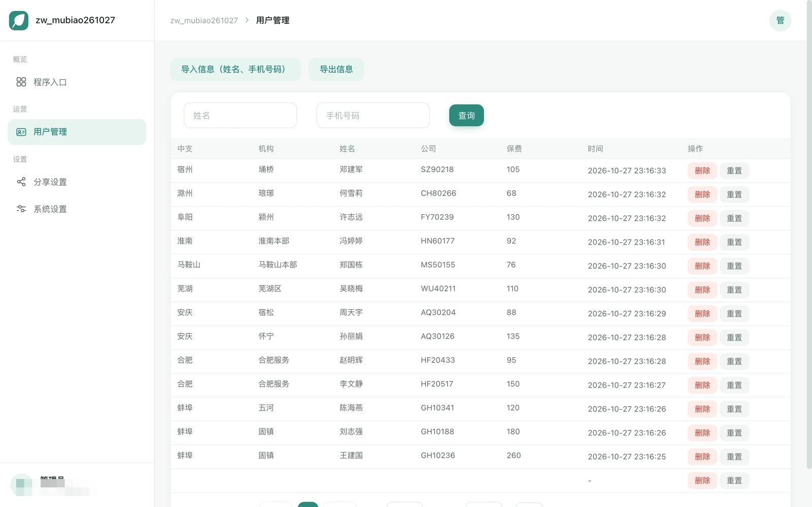Click breadcrumb link zw_mubiao261027
This screenshot has width=812, height=507.
[204, 20]
